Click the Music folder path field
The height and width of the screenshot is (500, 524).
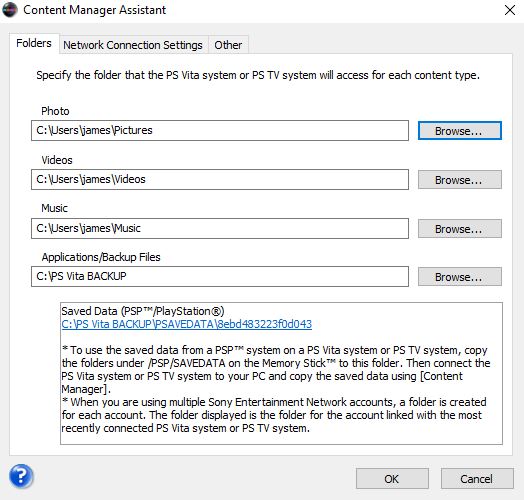point(220,228)
